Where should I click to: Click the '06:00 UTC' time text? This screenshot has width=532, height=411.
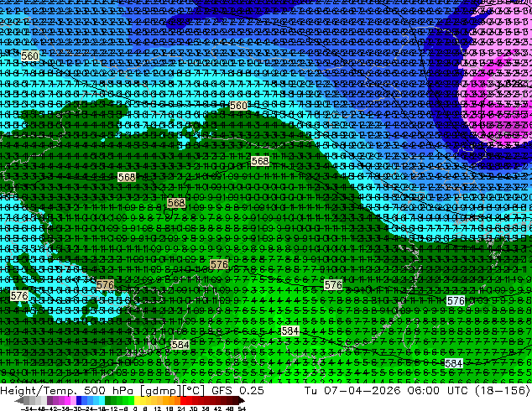[x=436, y=391]
